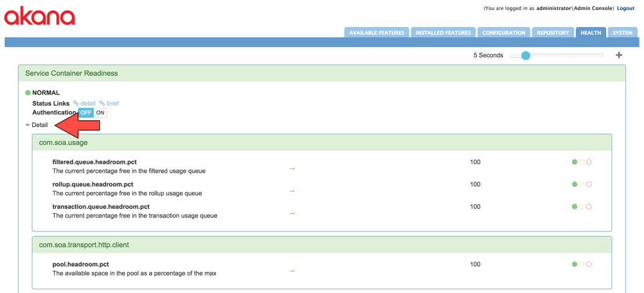Open the detail status link
Screen dimensions: 644x293
(x=88, y=103)
